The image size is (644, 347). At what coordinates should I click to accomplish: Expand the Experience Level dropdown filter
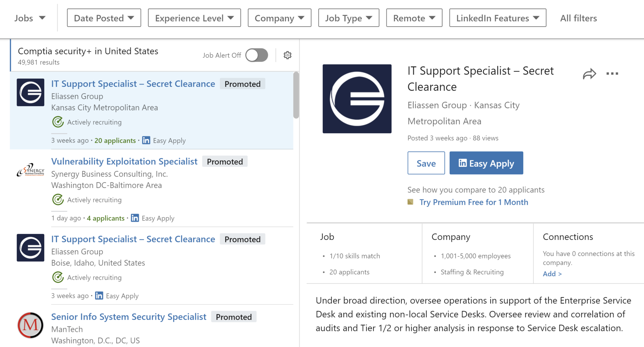coord(193,18)
